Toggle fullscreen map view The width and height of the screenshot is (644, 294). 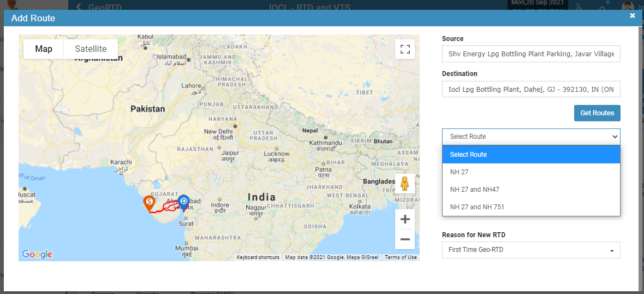tap(405, 49)
